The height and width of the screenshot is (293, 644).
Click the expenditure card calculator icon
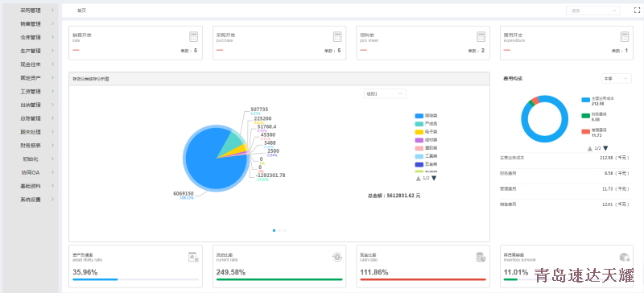pos(625,36)
